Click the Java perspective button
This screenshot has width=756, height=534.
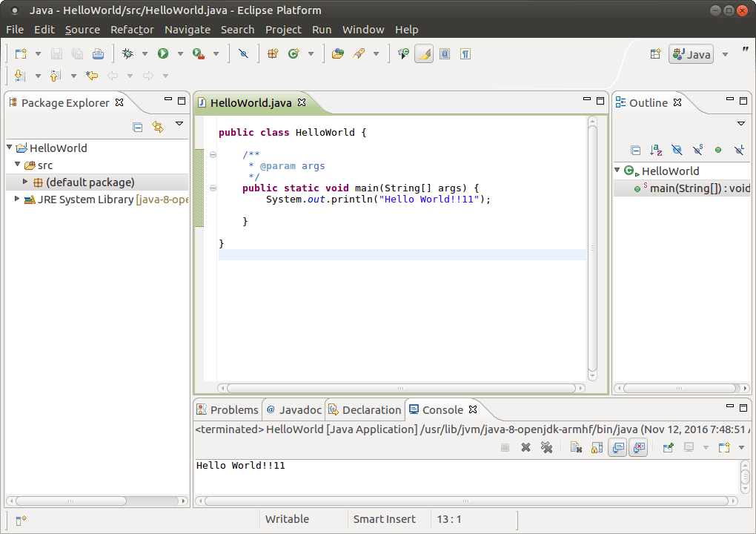click(x=692, y=54)
